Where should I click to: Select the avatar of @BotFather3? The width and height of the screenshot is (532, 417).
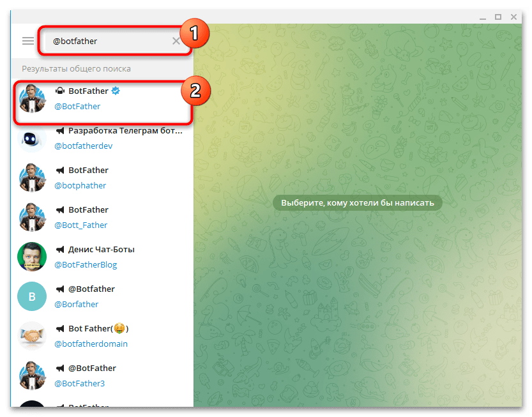[32, 375]
